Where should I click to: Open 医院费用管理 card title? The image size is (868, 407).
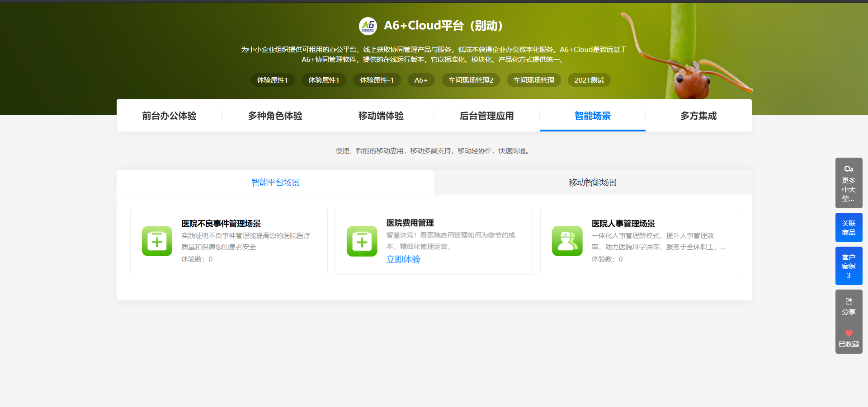pyautogui.click(x=410, y=223)
